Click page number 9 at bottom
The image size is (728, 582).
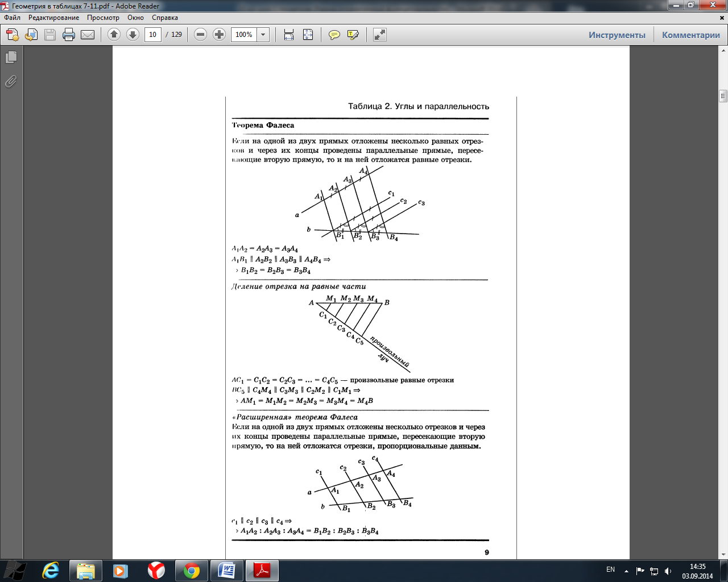point(487,552)
